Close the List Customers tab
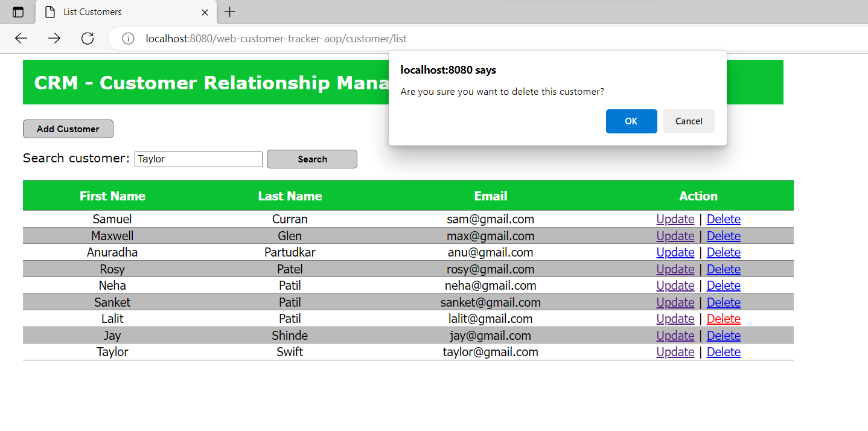This screenshot has height=431, width=868. pyautogui.click(x=205, y=12)
